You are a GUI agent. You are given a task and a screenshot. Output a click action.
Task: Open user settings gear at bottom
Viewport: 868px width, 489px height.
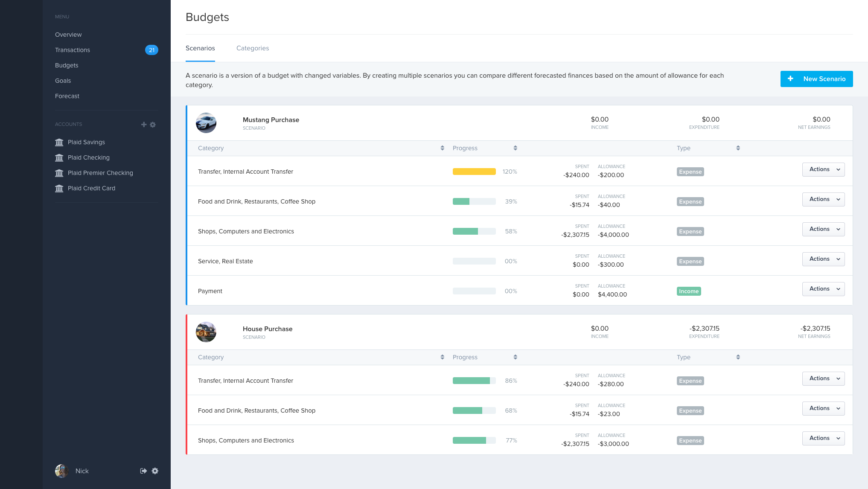(155, 471)
